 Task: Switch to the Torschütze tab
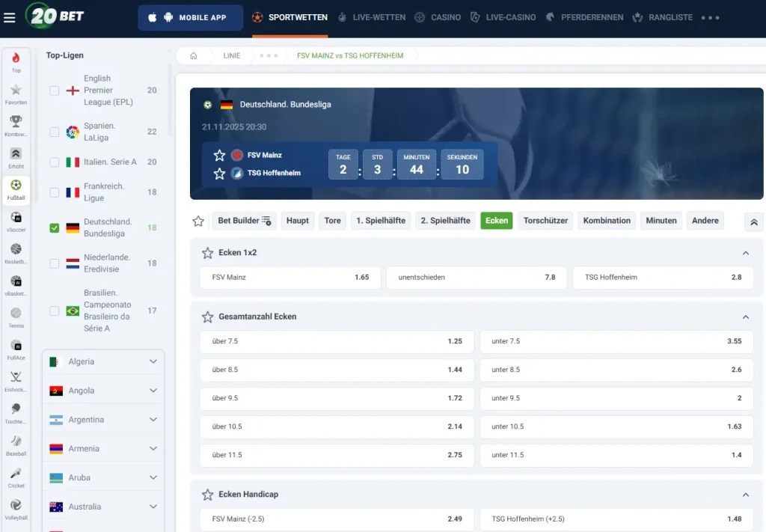[x=545, y=221]
